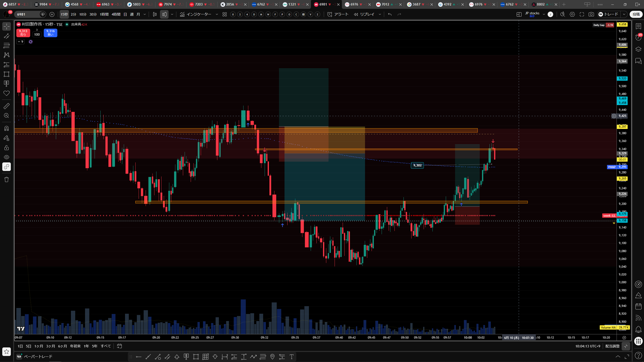644x362 pixels.
Task: Take a chart snapshot with camera icon
Action: point(591,14)
